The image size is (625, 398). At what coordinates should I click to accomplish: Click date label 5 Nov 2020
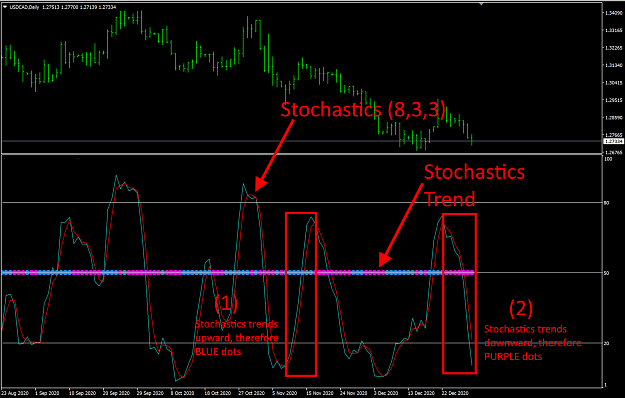[x=285, y=393]
